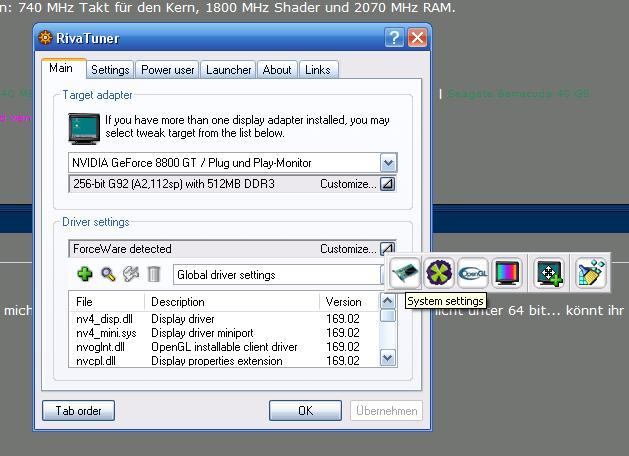Viewport: 629px width, 456px height.
Task: Open the Settings tab
Action: click(110, 70)
